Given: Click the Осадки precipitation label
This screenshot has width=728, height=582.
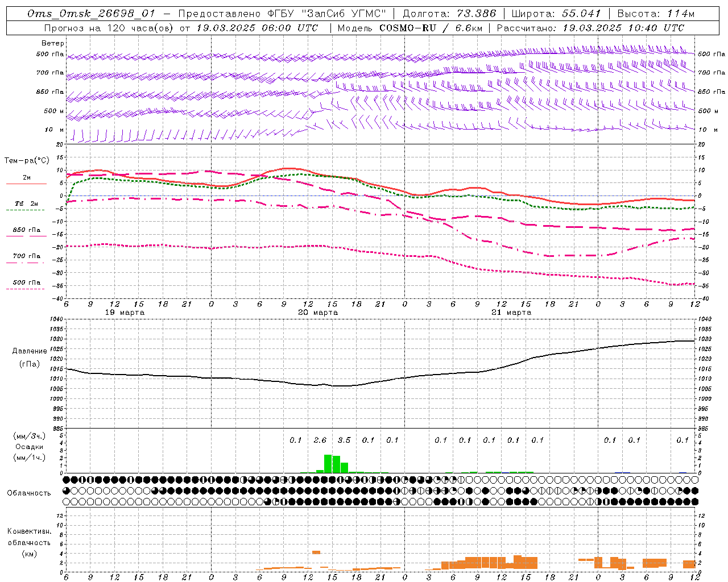Looking at the screenshot, I should pyautogui.click(x=30, y=447).
